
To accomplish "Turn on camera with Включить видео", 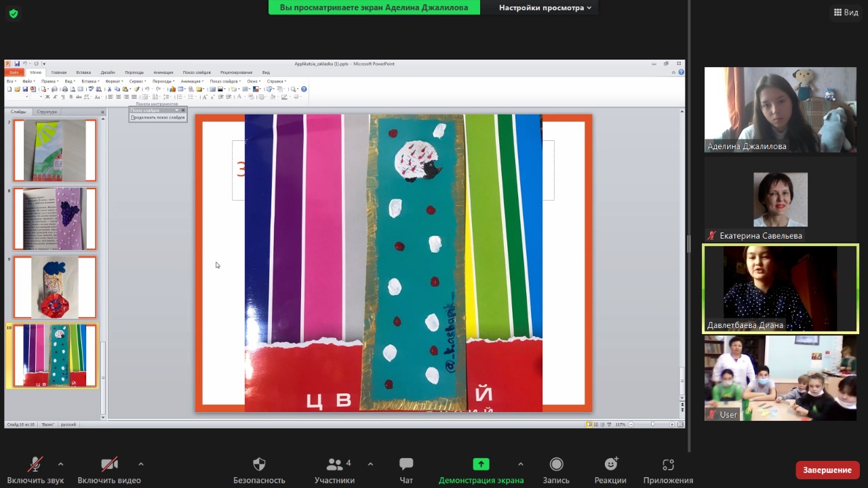I will pos(109,470).
